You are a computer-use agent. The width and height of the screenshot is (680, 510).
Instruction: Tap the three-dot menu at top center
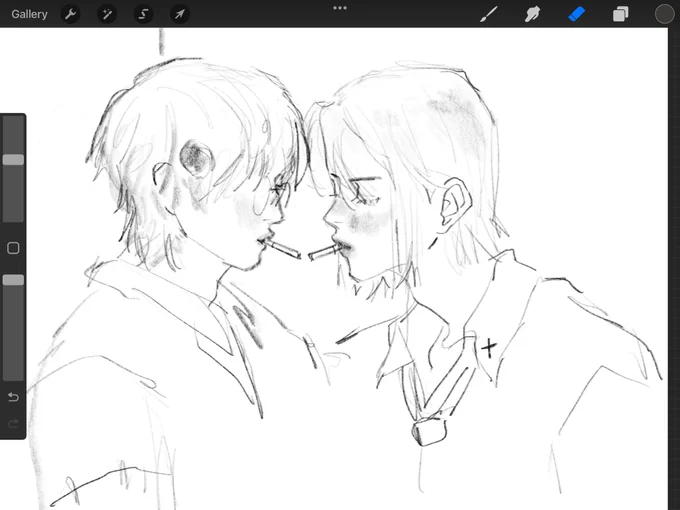click(340, 8)
